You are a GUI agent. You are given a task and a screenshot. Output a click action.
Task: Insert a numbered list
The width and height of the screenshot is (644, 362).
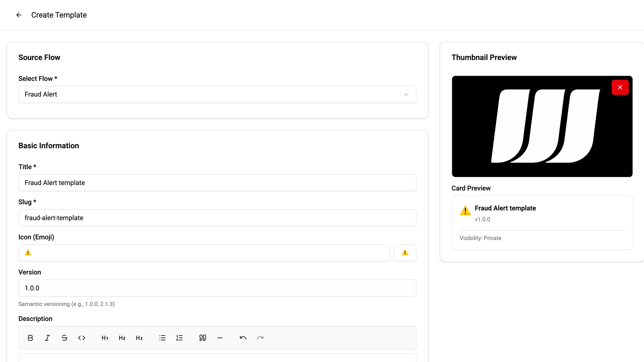pyautogui.click(x=180, y=338)
